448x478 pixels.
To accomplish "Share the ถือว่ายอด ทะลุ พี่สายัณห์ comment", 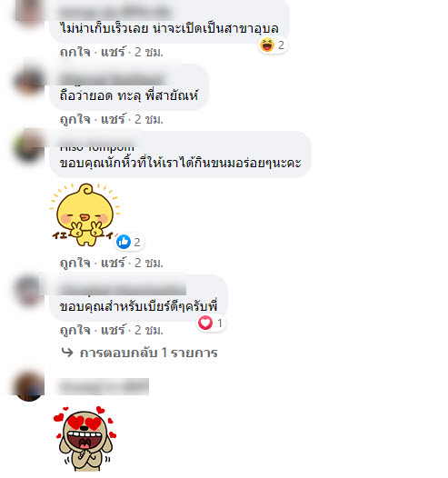I will tap(113, 119).
